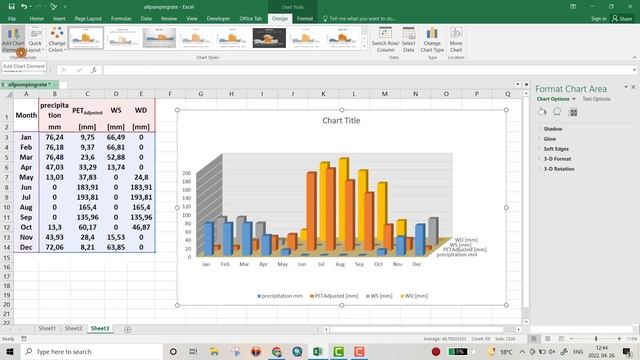Open the Quick Layout dropdown

(35, 40)
